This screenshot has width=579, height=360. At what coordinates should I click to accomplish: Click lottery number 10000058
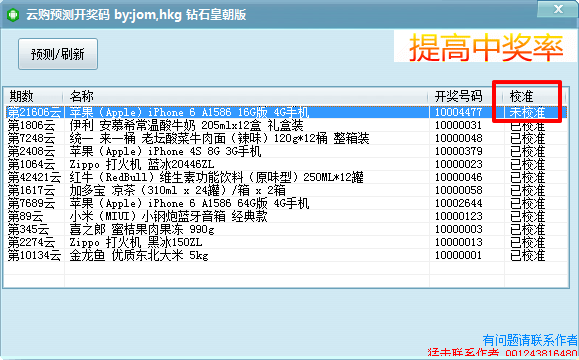pyautogui.click(x=459, y=191)
